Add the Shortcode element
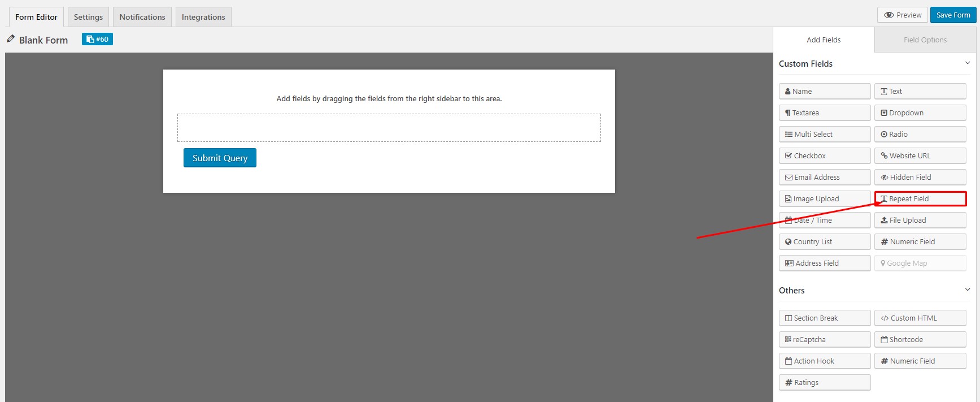This screenshot has width=980, height=402. pos(920,339)
